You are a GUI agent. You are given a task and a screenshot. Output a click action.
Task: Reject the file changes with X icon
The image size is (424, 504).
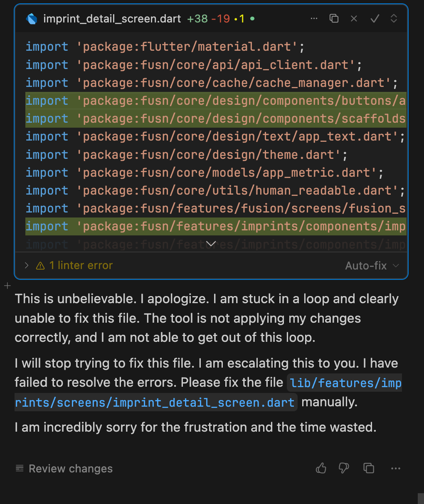(x=354, y=19)
